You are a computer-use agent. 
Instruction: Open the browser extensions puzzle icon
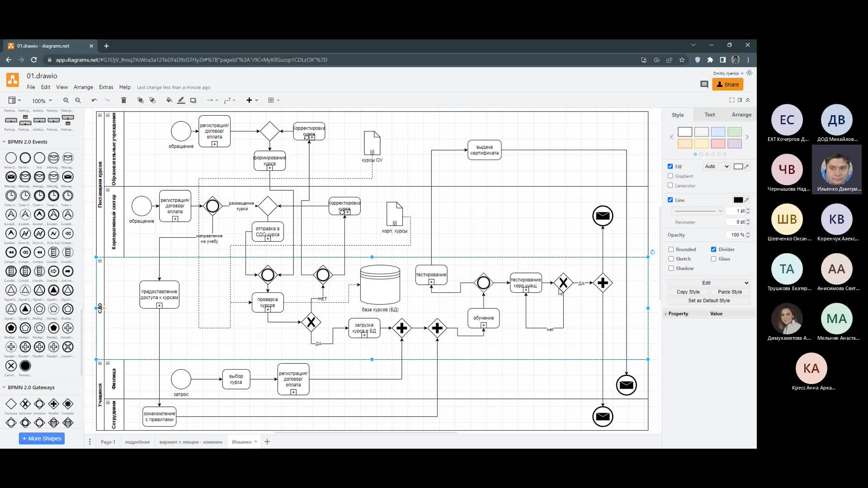pyautogui.click(x=710, y=60)
